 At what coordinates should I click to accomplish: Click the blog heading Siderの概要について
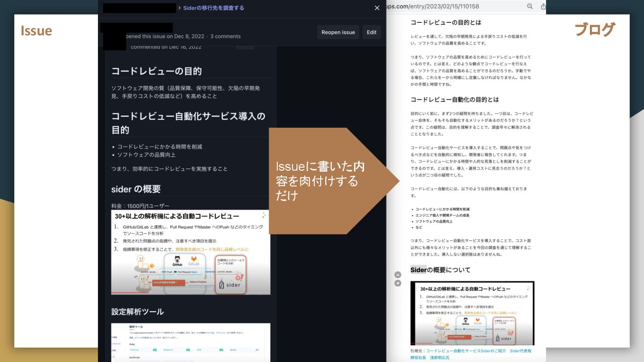pos(441,269)
